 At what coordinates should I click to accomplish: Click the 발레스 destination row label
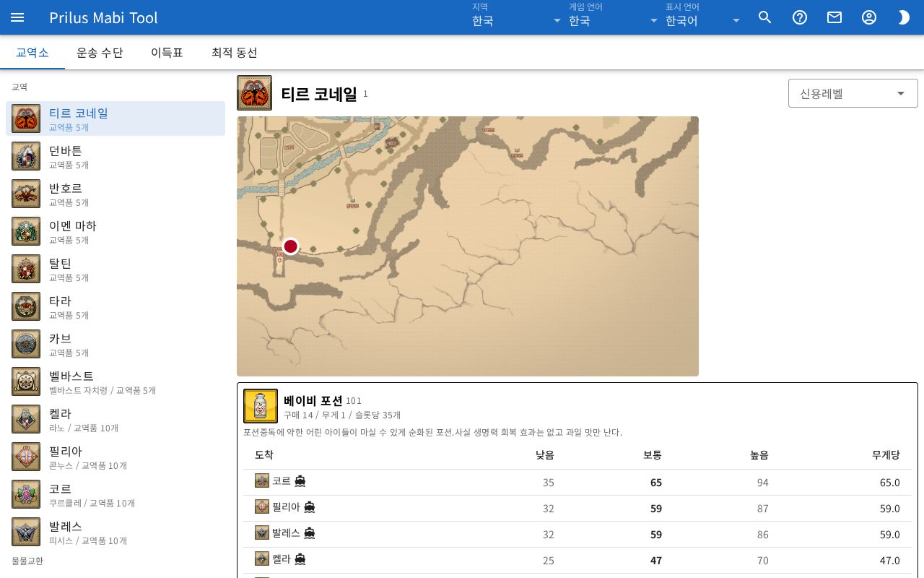click(x=286, y=533)
